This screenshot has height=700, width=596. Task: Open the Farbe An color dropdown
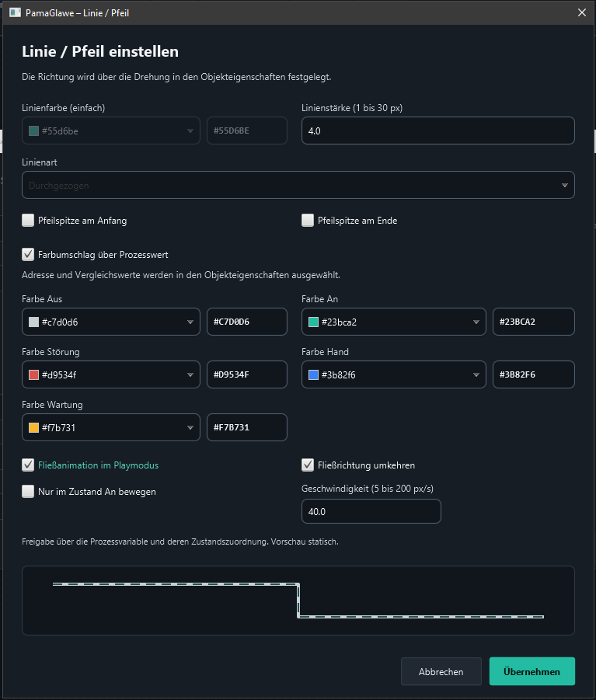pyautogui.click(x=393, y=322)
